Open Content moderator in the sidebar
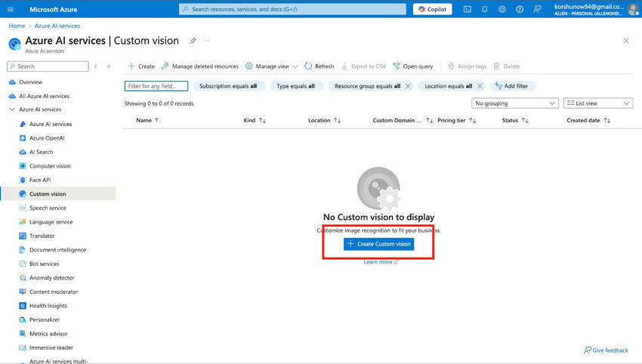 pos(53,292)
